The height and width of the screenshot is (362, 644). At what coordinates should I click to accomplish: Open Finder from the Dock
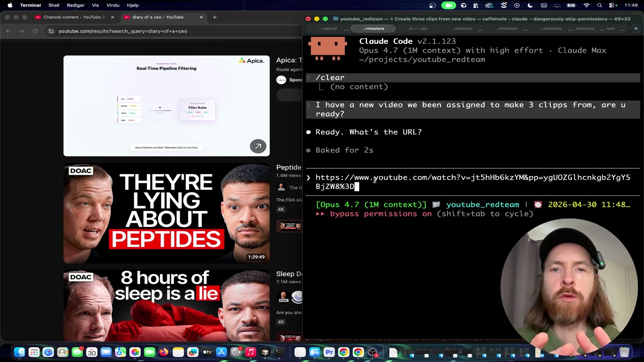tap(19, 352)
